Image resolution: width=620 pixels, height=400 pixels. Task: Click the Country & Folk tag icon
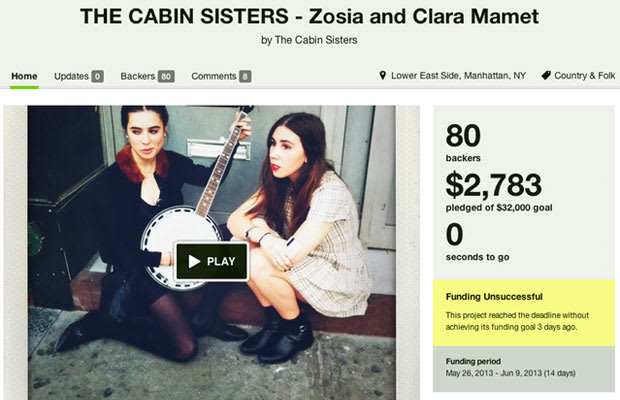coord(546,75)
